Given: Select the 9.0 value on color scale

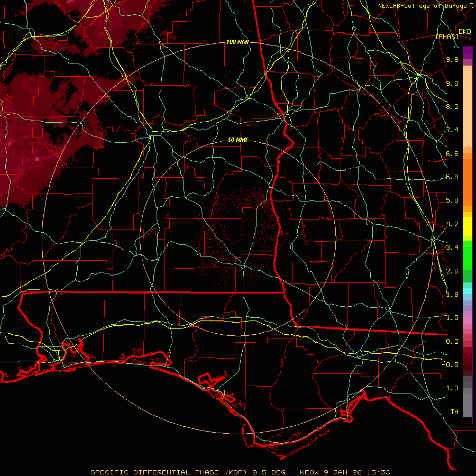Looking at the screenshot, I should pos(452,84).
